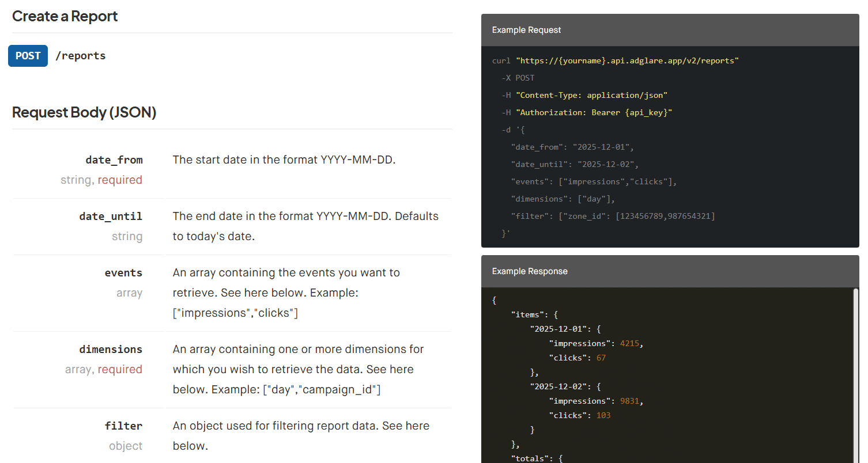Click the impressions value 4215
The image size is (868, 463).
pos(629,343)
